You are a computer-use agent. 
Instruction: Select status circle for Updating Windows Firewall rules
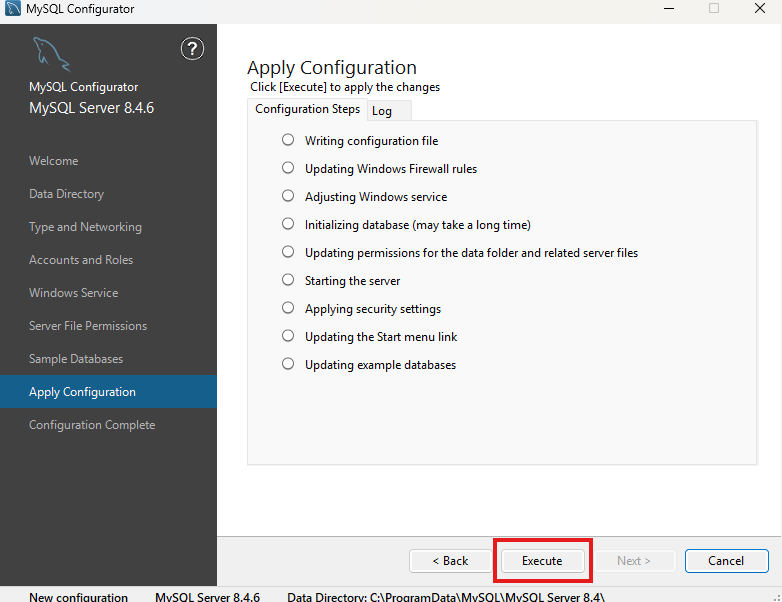288,168
